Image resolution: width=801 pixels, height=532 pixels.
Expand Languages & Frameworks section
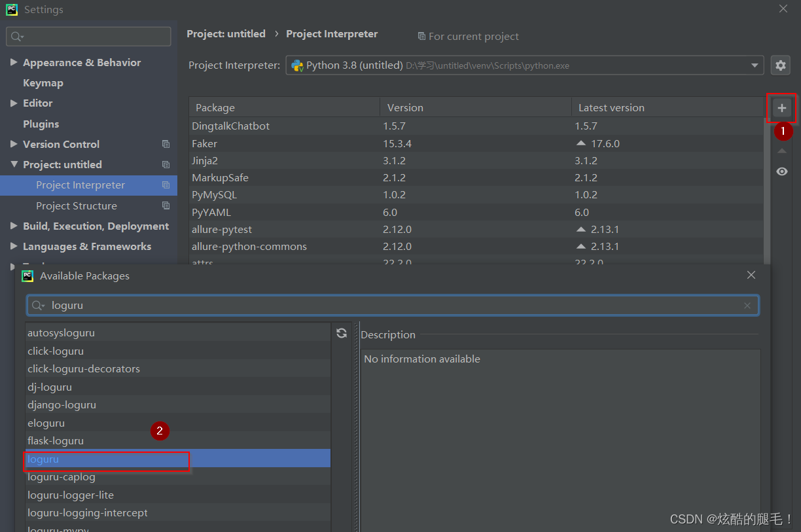point(14,246)
